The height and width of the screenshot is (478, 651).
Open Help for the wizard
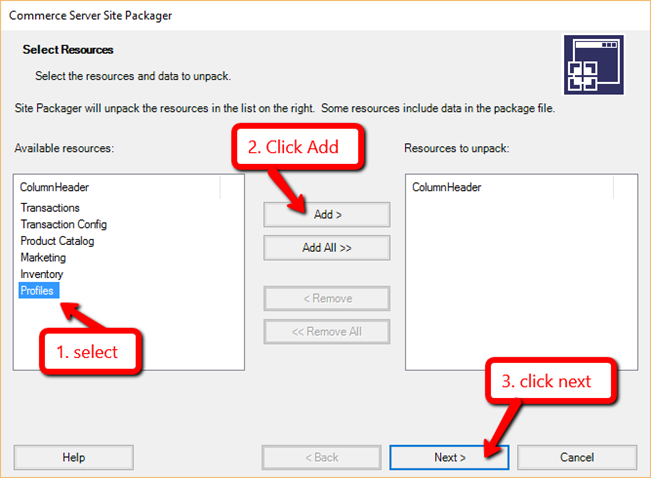pyautogui.click(x=73, y=457)
